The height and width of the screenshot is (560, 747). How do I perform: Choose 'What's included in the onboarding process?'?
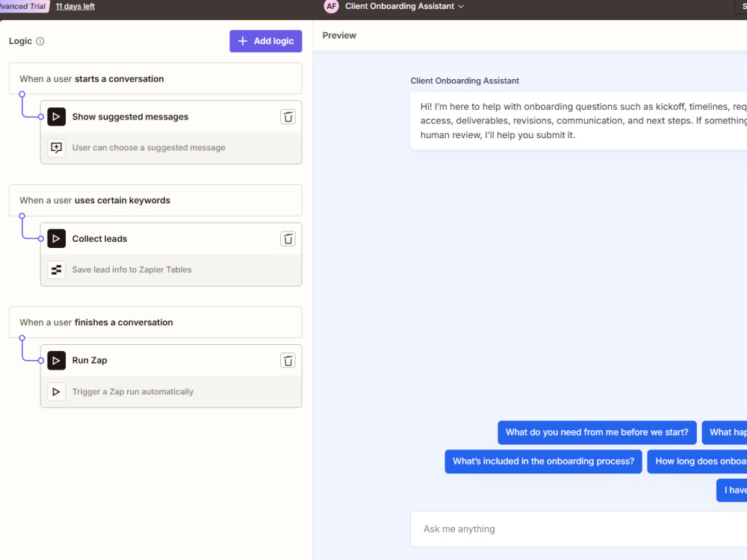coord(543,461)
